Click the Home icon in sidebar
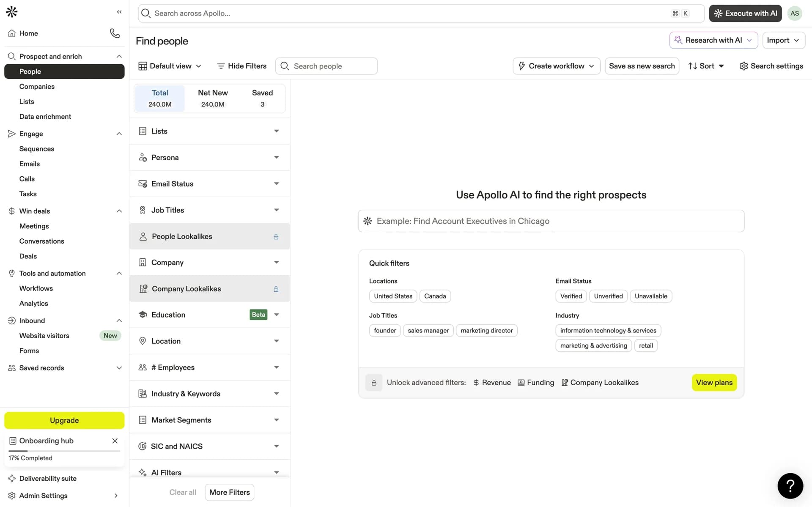 (x=12, y=33)
